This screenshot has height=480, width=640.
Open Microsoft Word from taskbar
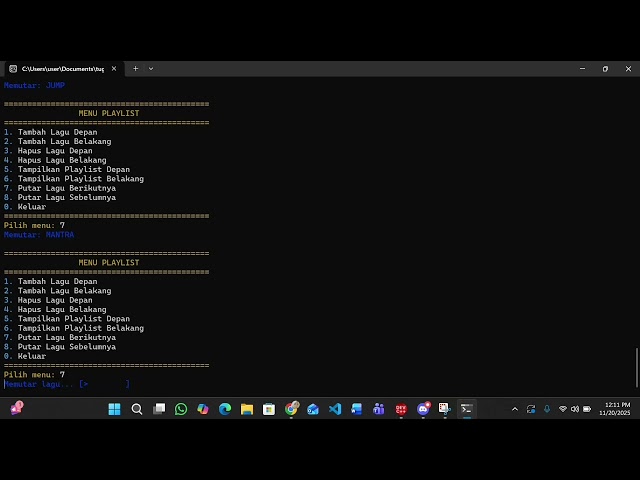click(x=357, y=409)
